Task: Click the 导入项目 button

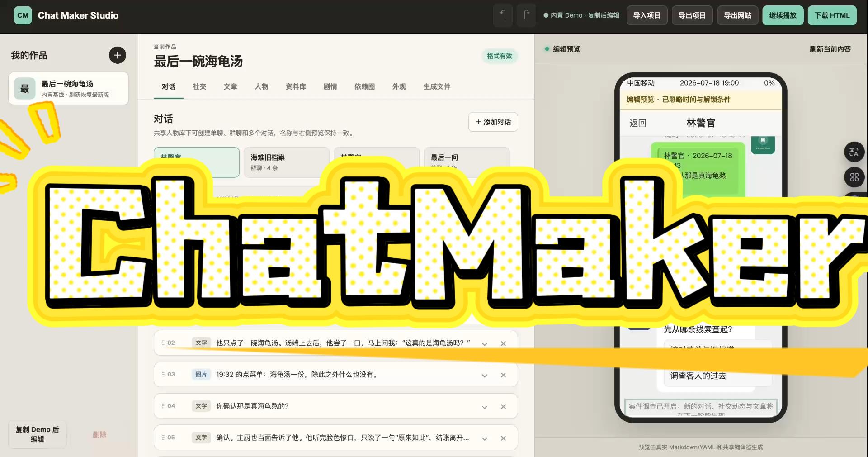Action: [647, 15]
